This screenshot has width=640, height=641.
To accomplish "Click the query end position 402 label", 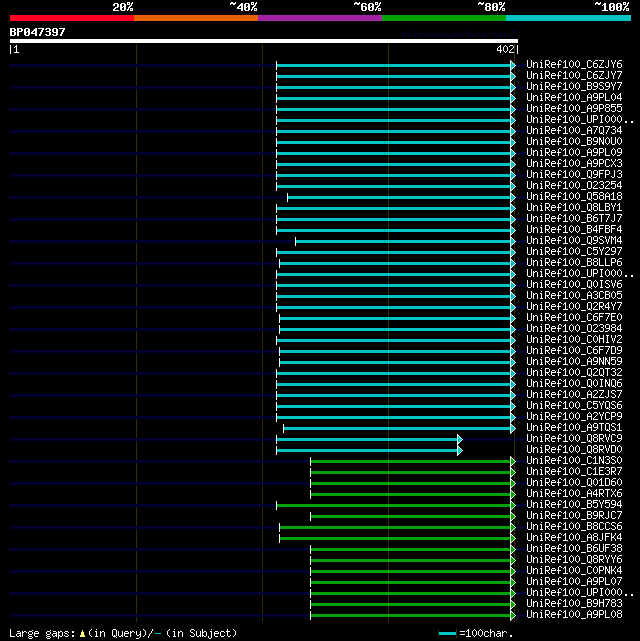I will click(505, 49).
